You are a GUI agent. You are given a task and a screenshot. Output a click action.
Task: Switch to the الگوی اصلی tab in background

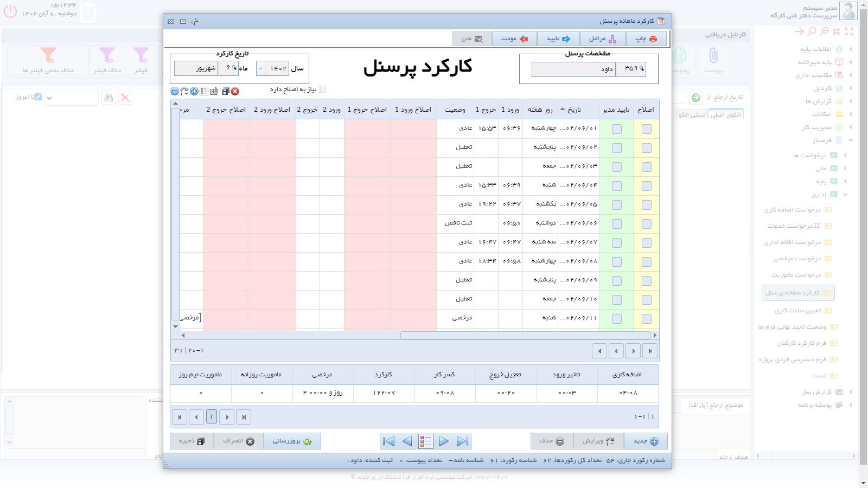click(726, 115)
